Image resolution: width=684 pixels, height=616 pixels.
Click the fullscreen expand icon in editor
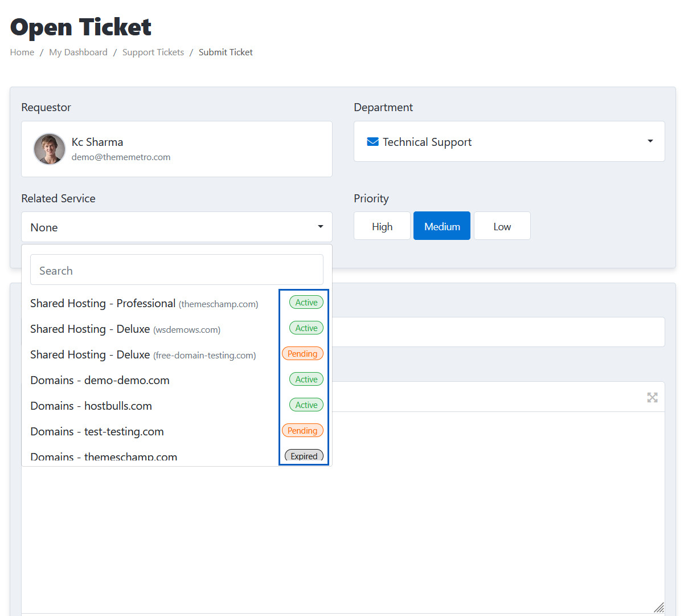tap(652, 398)
